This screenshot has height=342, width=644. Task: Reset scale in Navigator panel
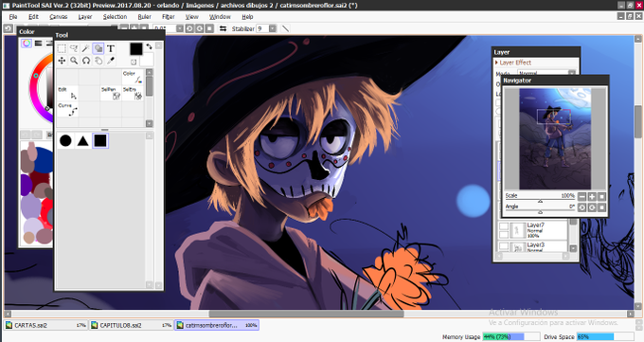tap(601, 196)
